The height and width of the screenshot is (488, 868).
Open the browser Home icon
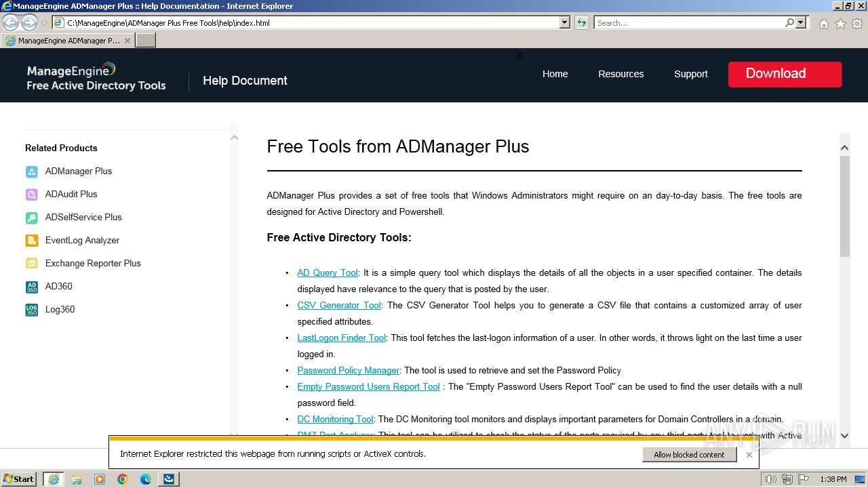[x=823, y=24]
